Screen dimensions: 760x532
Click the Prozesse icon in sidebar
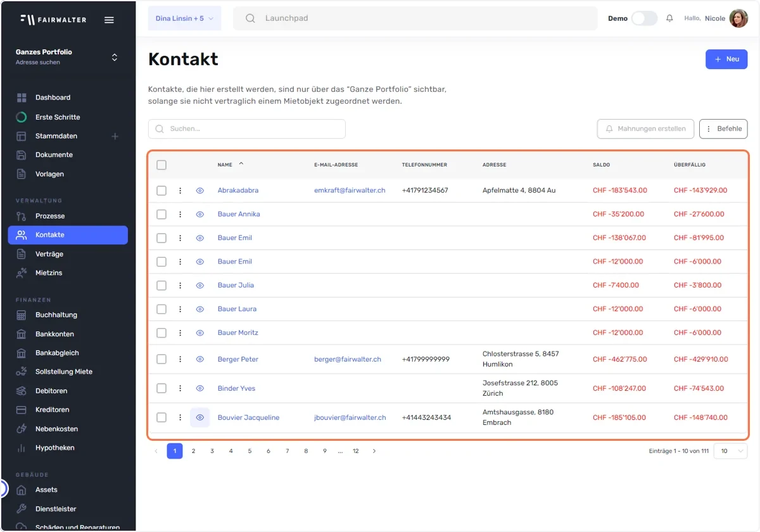[22, 216]
